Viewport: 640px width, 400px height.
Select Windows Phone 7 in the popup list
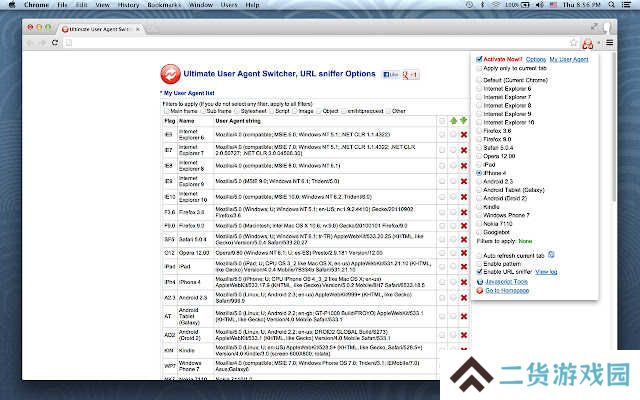479,215
